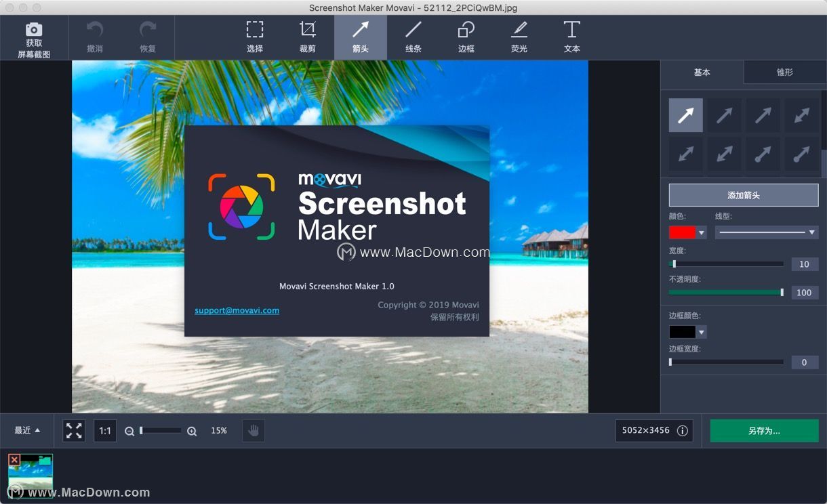Click the border width field showing 0
This screenshot has width=827, height=504.
coord(805,362)
